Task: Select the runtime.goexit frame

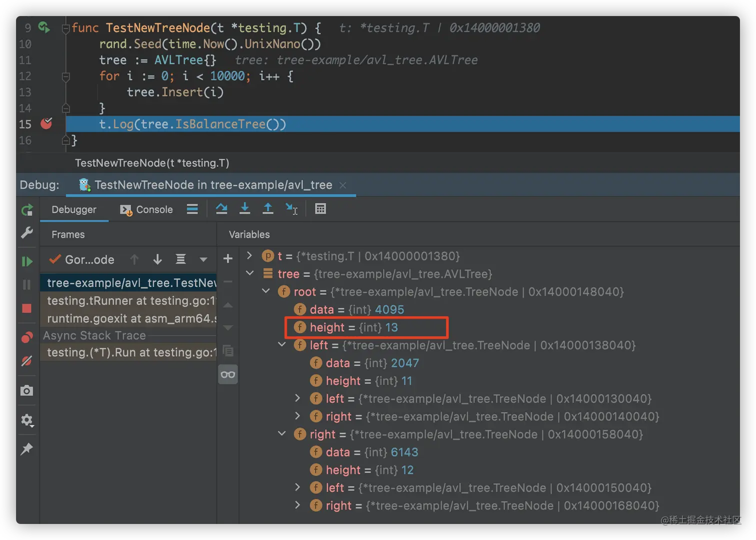Action: click(x=128, y=319)
